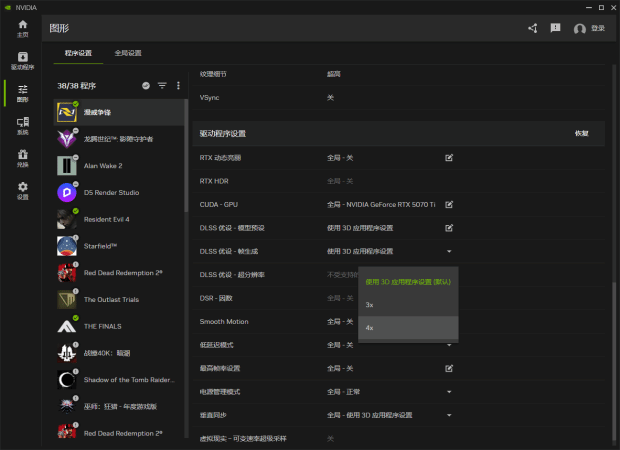Switch to the 全局设置 tab
620x450 pixels.
(x=128, y=53)
